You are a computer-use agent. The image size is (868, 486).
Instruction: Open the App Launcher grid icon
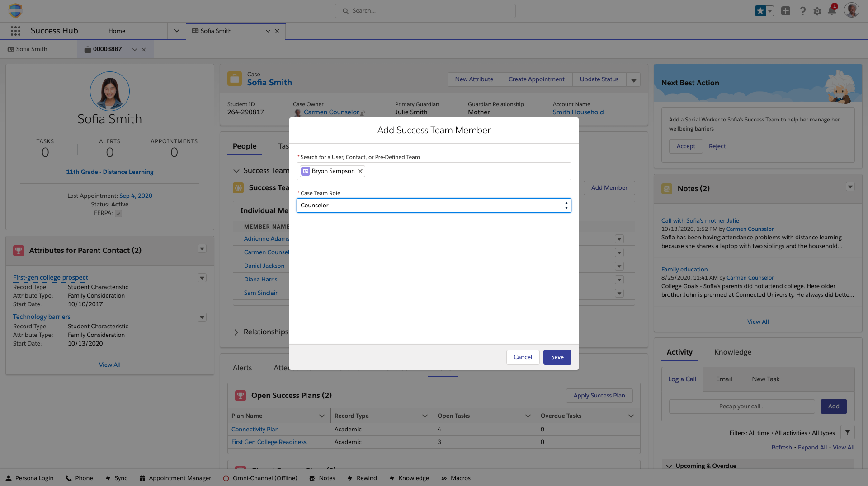click(x=15, y=31)
